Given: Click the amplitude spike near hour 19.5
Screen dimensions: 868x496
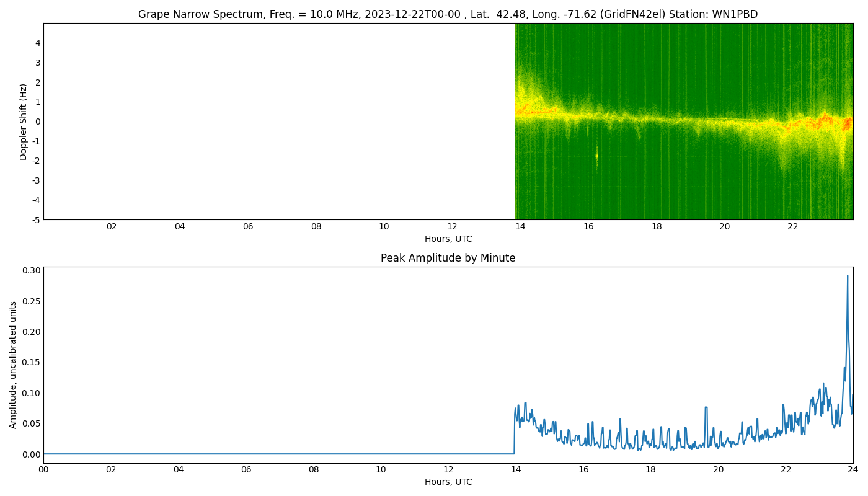Looking at the screenshot, I should pyautogui.click(x=707, y=409).
